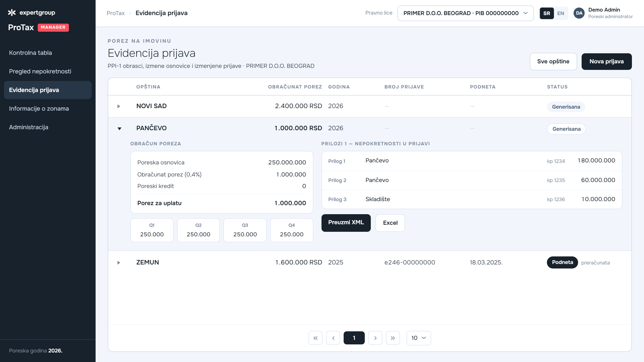Open Kontrolna tabla in sidebar

(x=48, y=53)
